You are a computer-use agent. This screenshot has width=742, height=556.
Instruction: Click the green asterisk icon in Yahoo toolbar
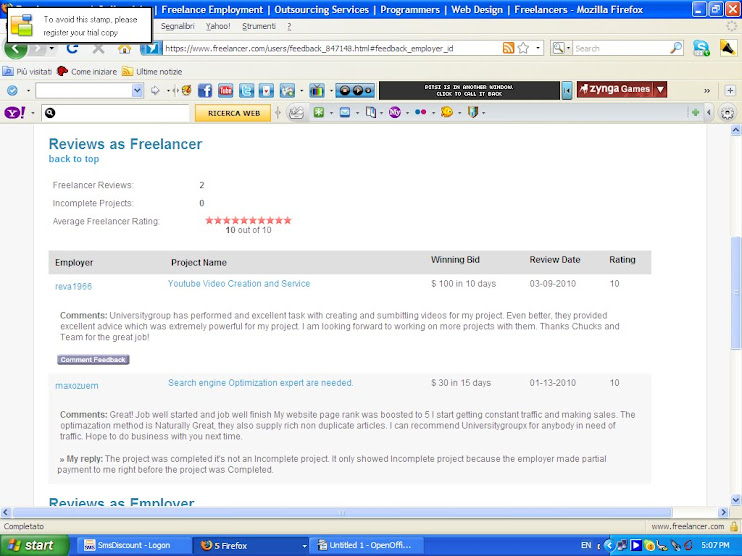tap(319, 112)
